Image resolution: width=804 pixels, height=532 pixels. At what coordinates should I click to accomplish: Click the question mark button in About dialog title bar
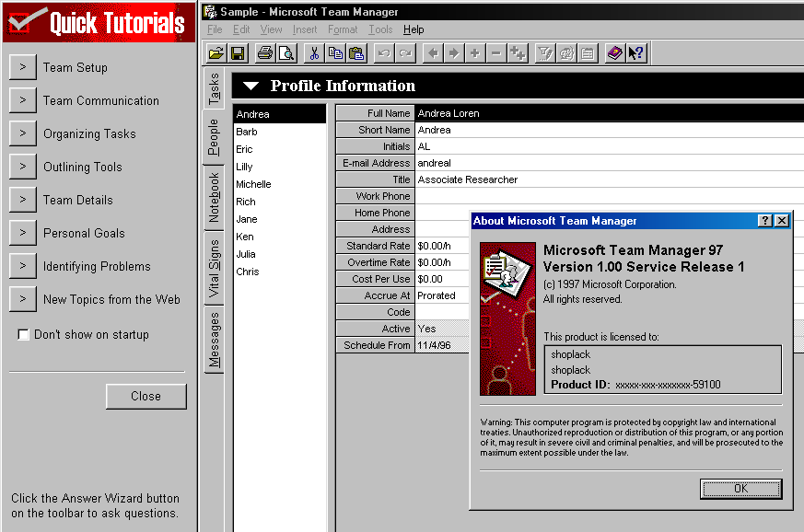[765, 221]
